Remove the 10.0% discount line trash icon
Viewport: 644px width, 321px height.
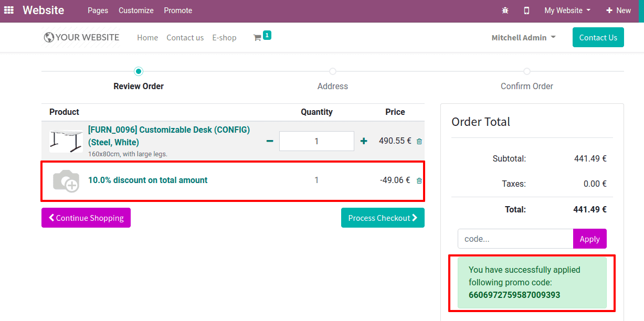(x=419, y=180)
